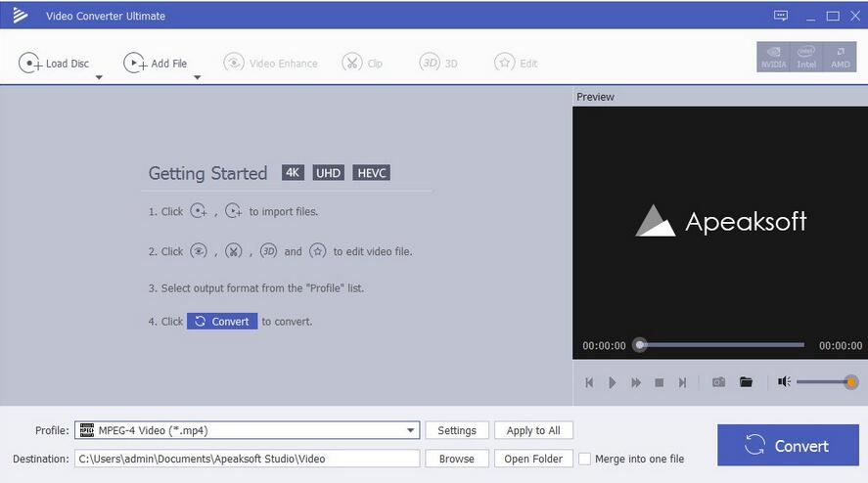This screenshot has width=868, height=483.
Task: Click the Load Disc toolbar button
Action: click(54, 64)
